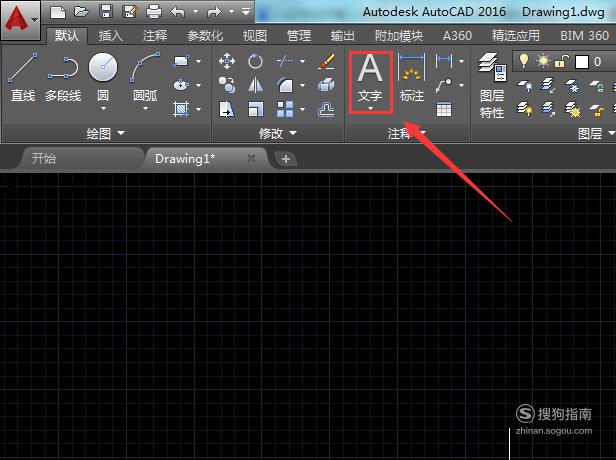This screenshot has width=616, height=460.
Task: Select the rectangle draw tool
Action: click(x=181, y=61)
